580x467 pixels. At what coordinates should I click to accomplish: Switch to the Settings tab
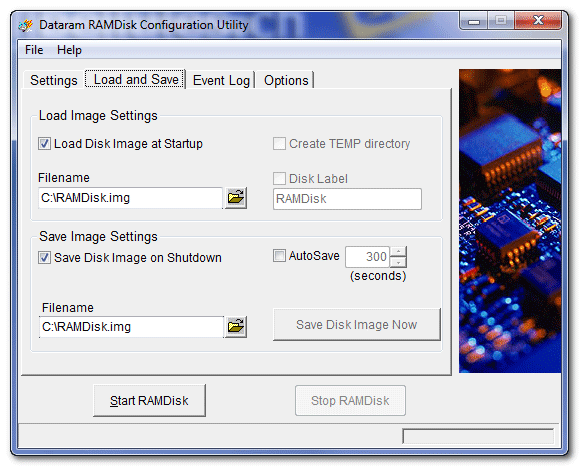(x=54, y=80)
